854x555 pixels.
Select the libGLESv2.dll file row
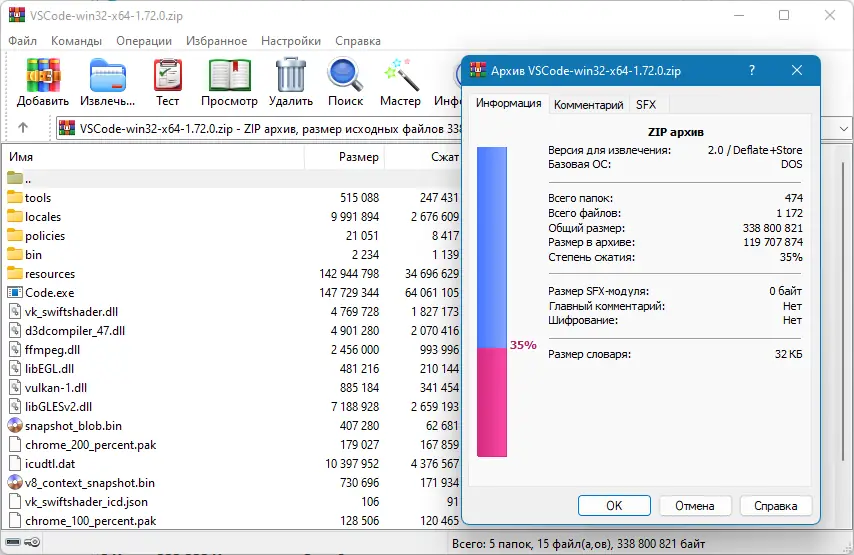tap(233, 407)
